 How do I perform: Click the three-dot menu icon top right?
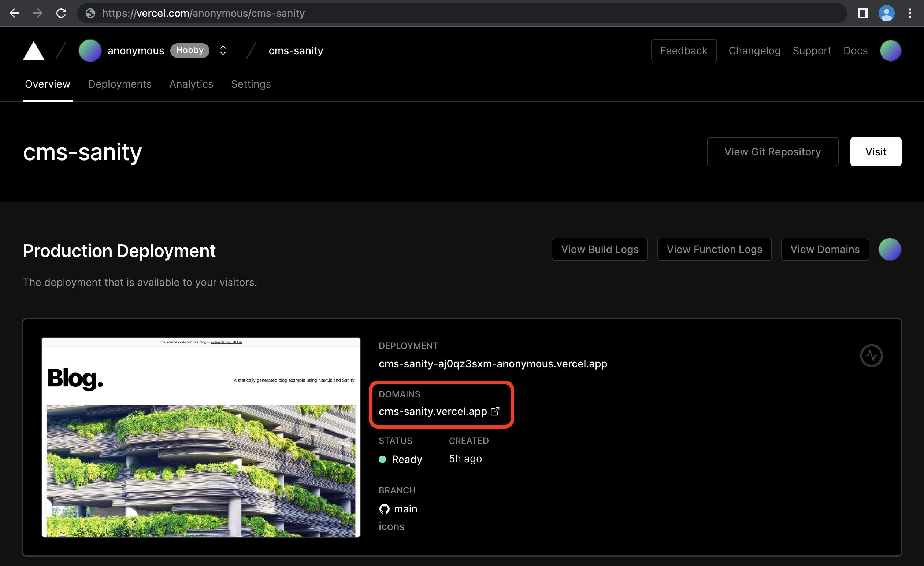click(x=910, y=13)
